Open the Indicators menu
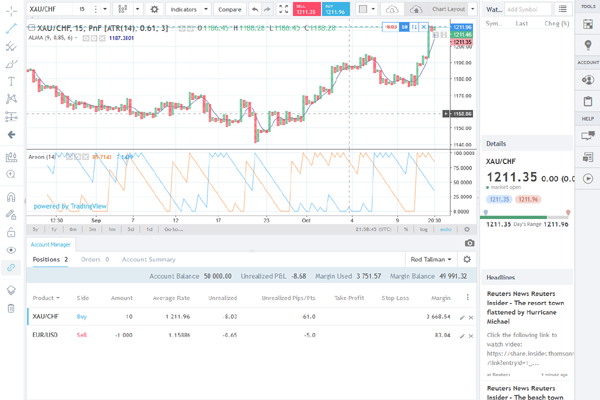This screenshot has height=400, width=600. pyautogui.click(x=183, y=9)
